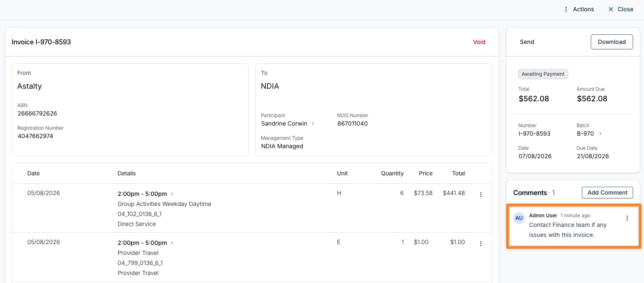Click chevron beside batch B-970
This screenshot has height=283, width=644.
tap(600, 134)
